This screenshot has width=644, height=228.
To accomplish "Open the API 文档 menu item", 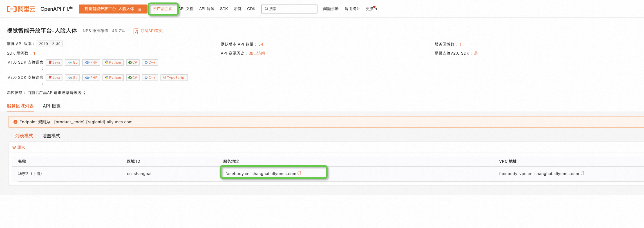I will click(x=186, y=9).
